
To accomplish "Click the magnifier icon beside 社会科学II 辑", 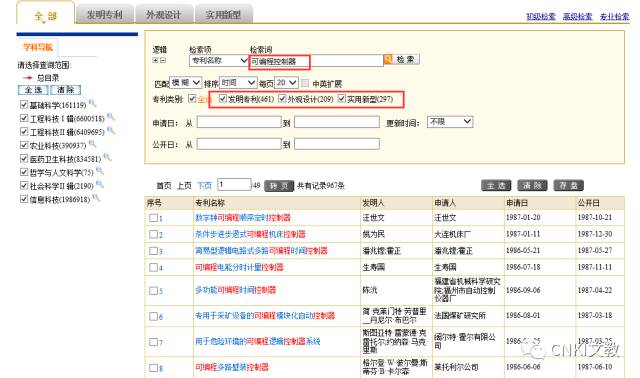I will [x=100, y=185].
